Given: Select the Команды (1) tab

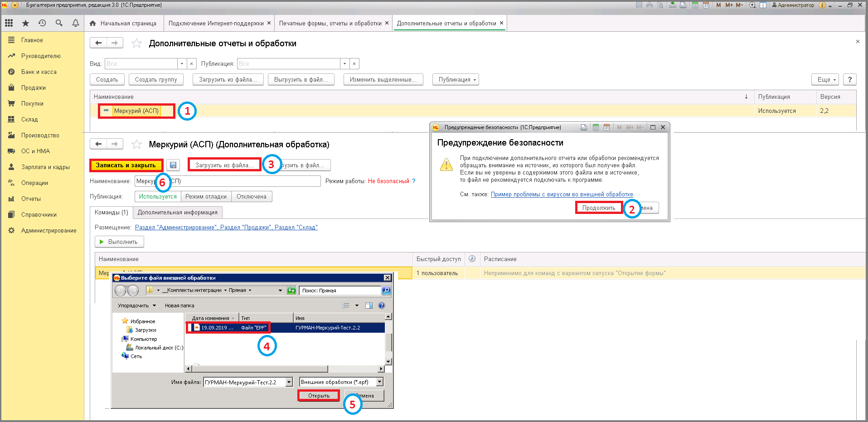Looking at the screenshot, I should (112, 212).
